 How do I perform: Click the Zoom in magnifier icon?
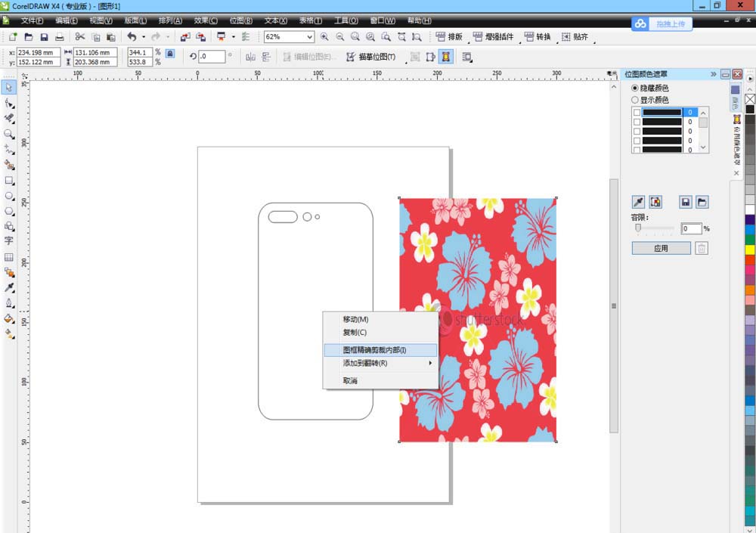(324, 36)
